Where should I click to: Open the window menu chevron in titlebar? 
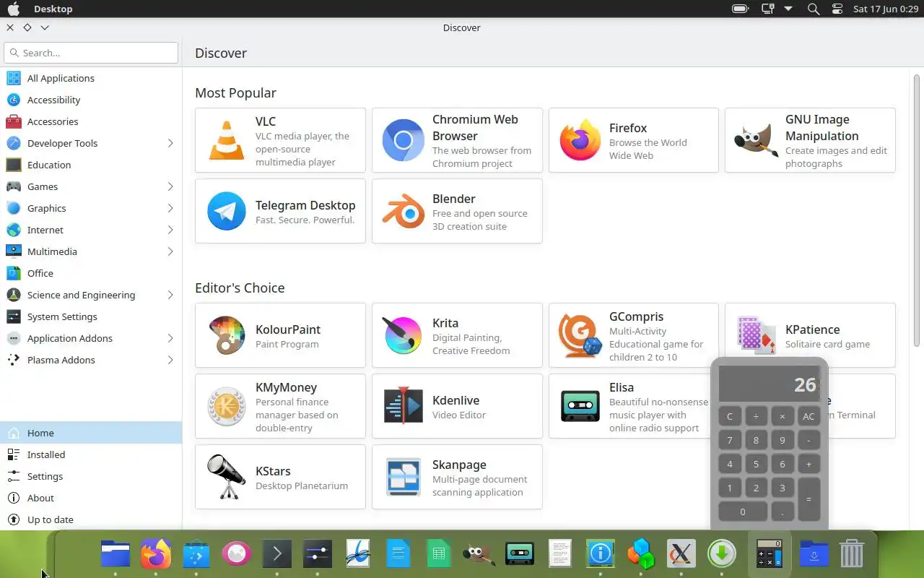click(x=45, y=27)
